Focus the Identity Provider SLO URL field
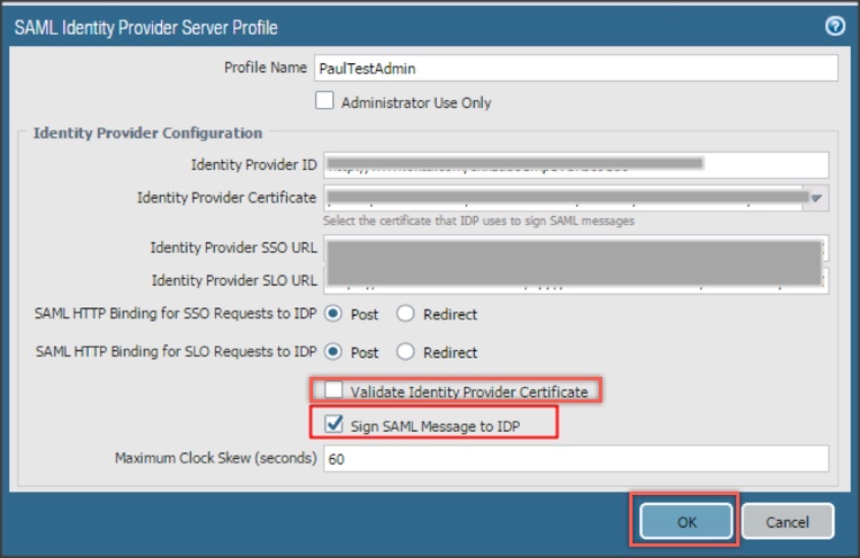The width and height of the screenshot is (860, 558). point(575,280)
